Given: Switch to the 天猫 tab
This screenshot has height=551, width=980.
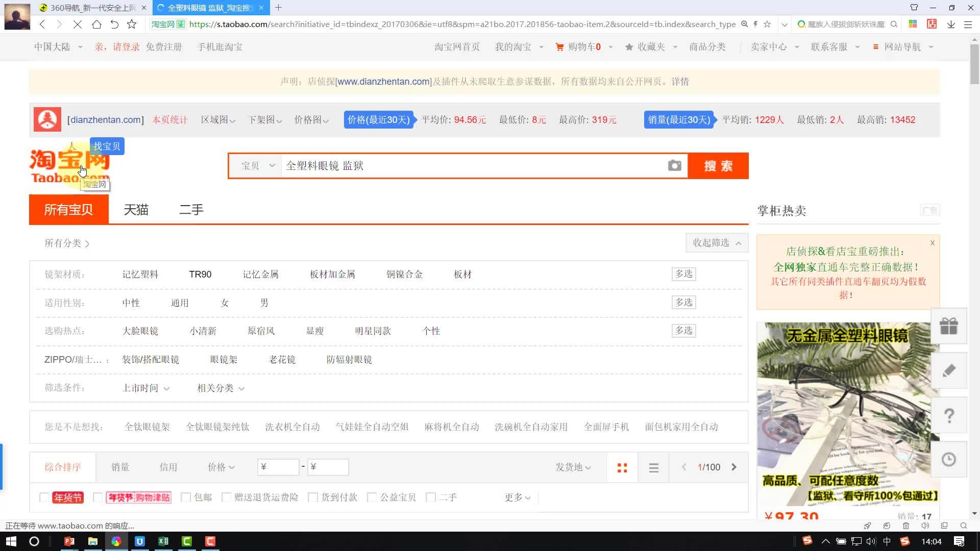Looking at the screenshot, I should pos(136,210).
